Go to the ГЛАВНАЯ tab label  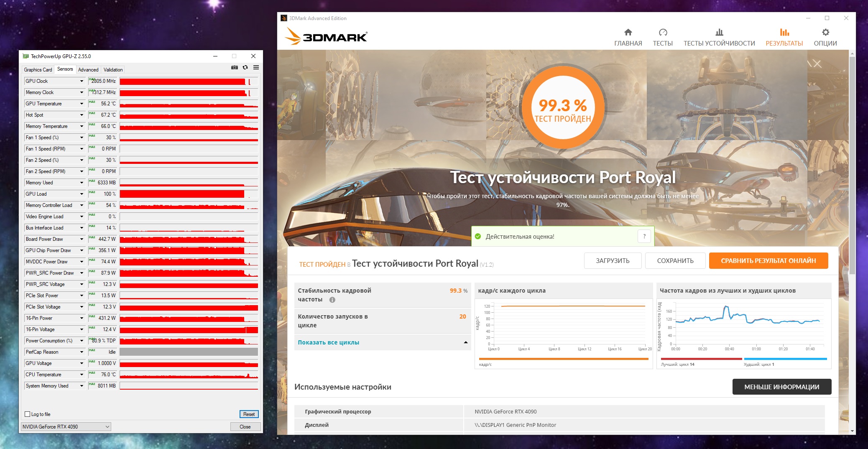[628, 43]
